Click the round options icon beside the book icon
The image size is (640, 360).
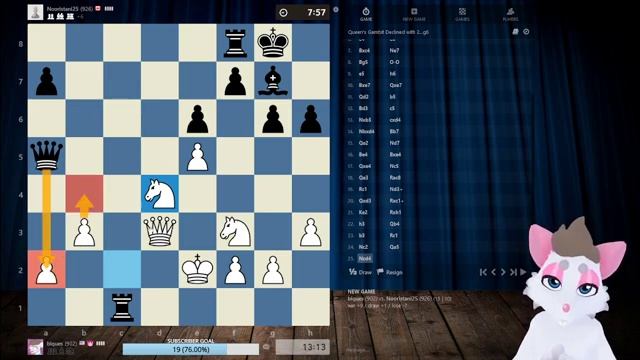[x=526, y=31]
